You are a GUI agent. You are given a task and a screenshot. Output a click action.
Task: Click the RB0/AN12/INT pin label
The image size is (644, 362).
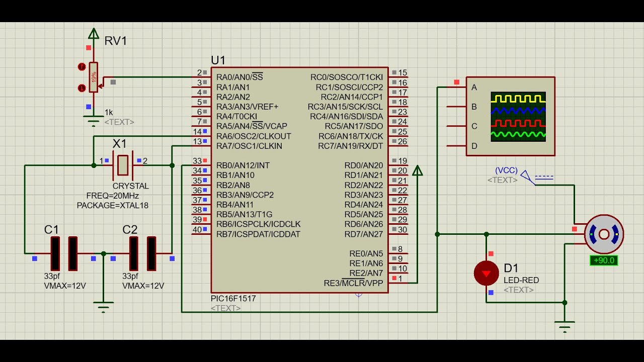pyautogui.click(x=243, y=165)
